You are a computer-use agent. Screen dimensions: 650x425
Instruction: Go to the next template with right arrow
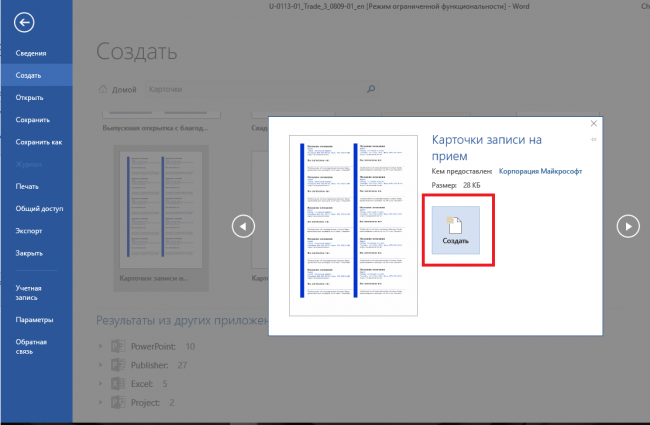point(627,226)
